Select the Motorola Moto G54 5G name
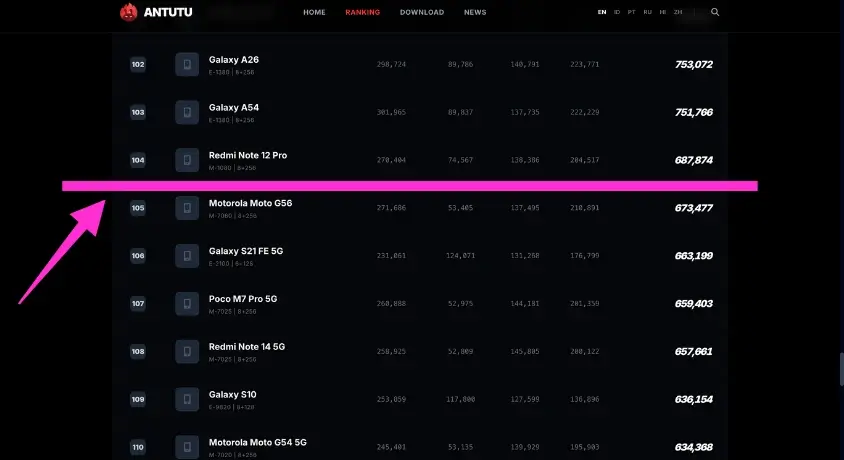The width and height of the screenshot is (844, 460). coord(258,443)
